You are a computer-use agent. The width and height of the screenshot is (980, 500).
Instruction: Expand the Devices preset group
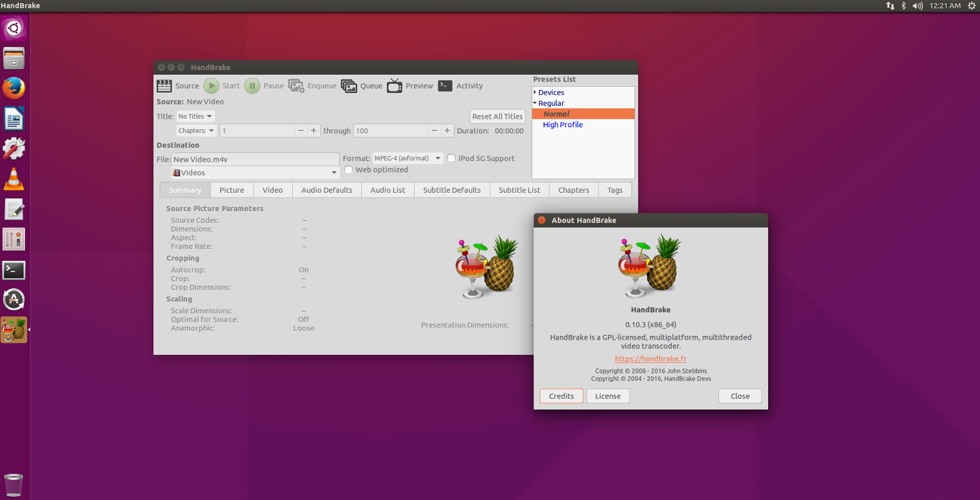point(535,92)
